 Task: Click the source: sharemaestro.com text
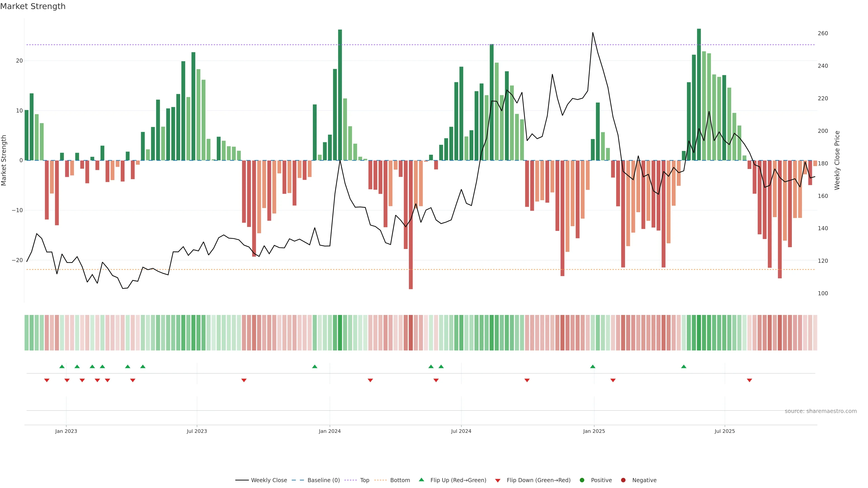821,411
